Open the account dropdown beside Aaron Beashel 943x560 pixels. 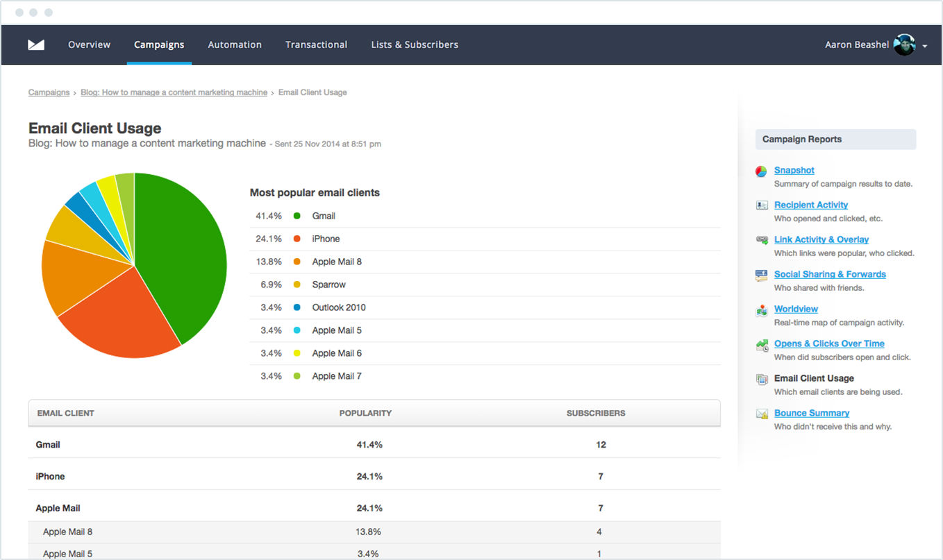coord(924,46)
